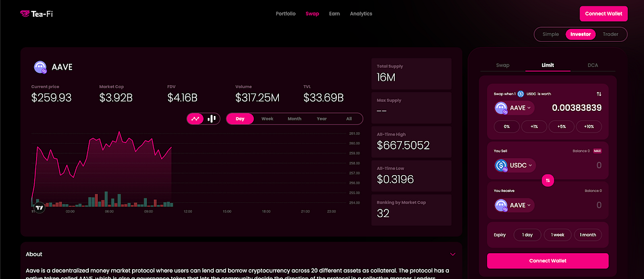Screen dimensions: 644x279
Task: Click the limit price field showing 0.00383839
Action: click(576, 108)
